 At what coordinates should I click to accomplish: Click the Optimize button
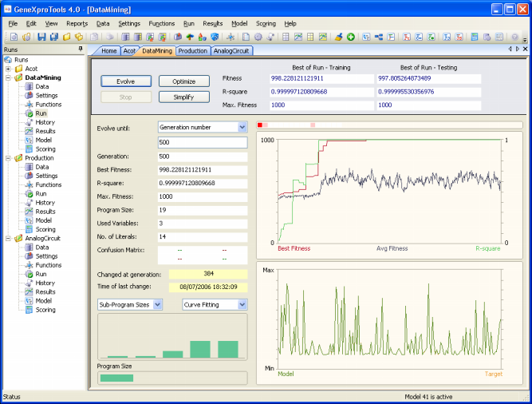(184, 81)
